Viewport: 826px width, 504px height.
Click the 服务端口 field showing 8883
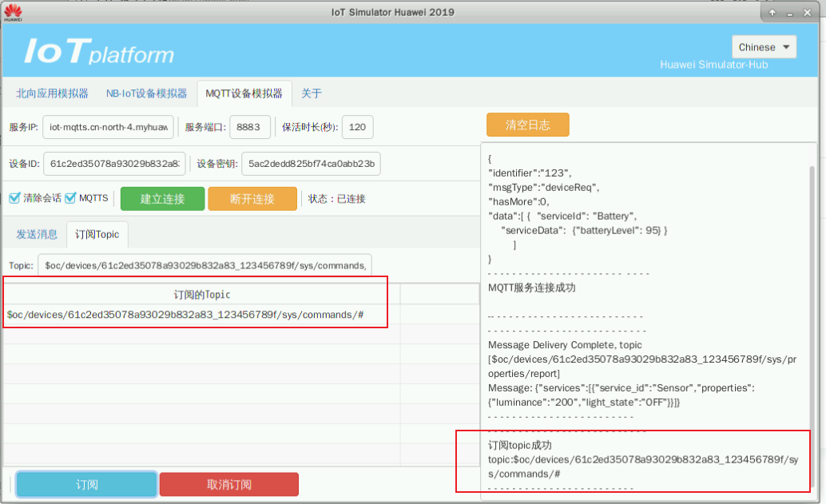250,127
